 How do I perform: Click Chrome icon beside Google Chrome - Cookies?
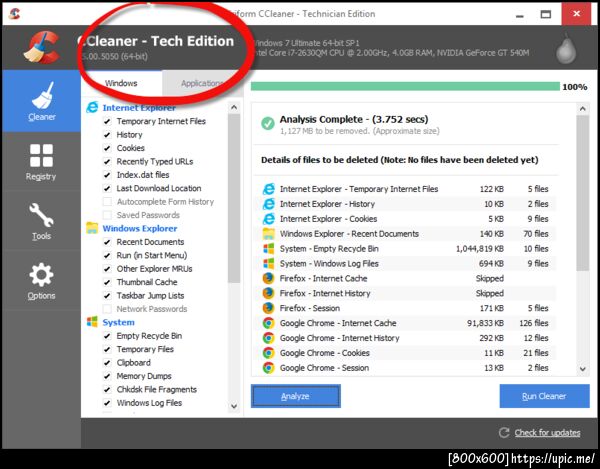269,353
